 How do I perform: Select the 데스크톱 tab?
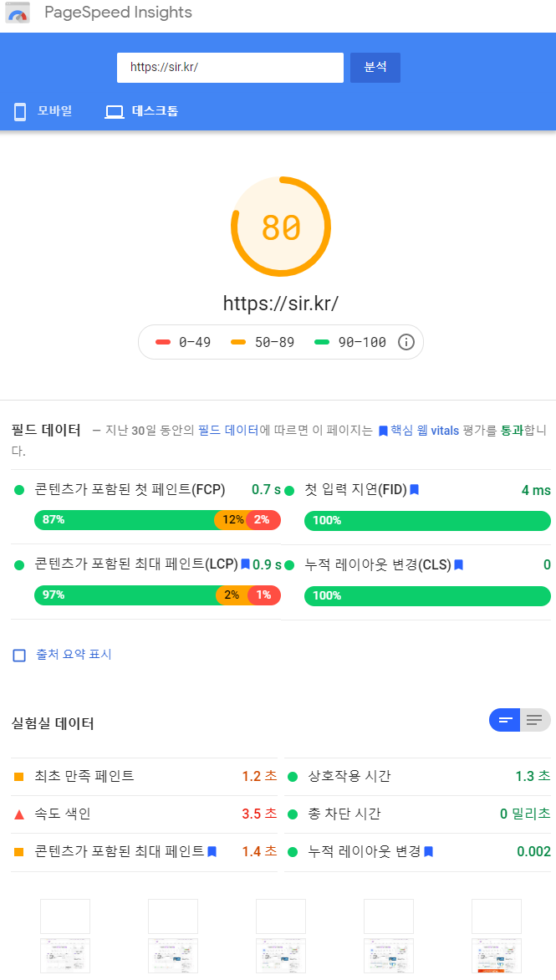[x=155, y=111]
